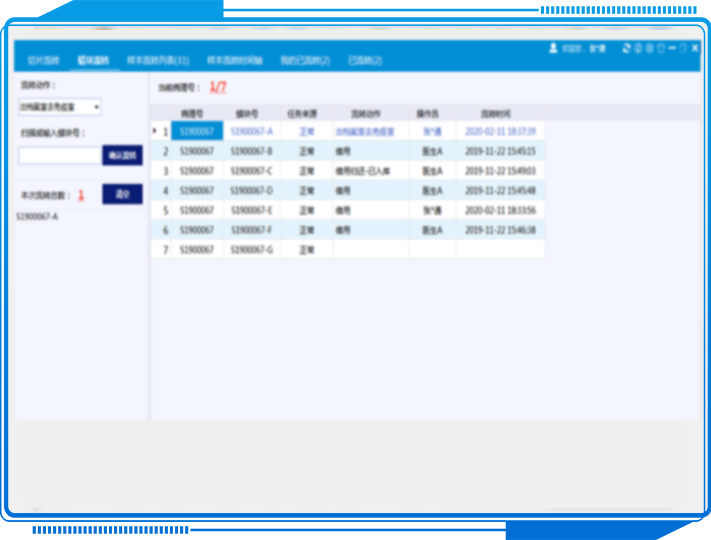Click the refresh icon in top-right toolbar
This screenshot has height=540, width=711.
point(626,48)
